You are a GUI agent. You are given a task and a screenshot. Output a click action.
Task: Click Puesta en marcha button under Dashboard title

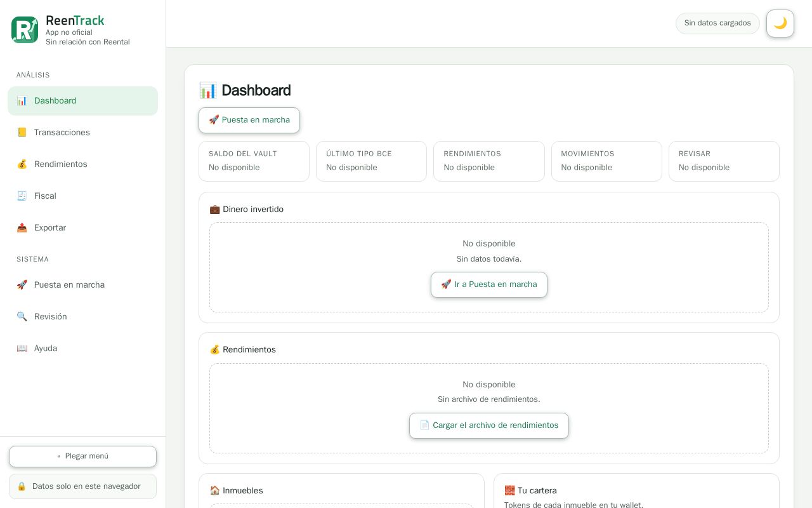(x=249, y=120)
